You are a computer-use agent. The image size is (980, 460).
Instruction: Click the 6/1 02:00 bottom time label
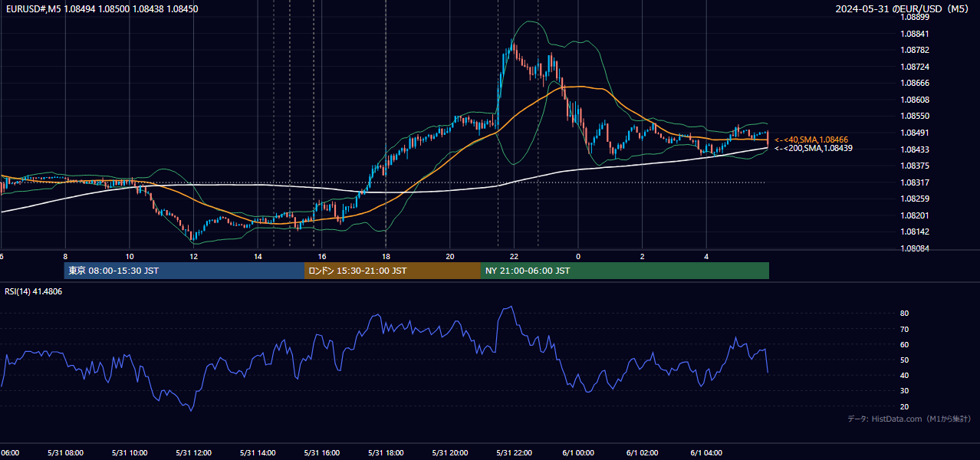(643, 453)
